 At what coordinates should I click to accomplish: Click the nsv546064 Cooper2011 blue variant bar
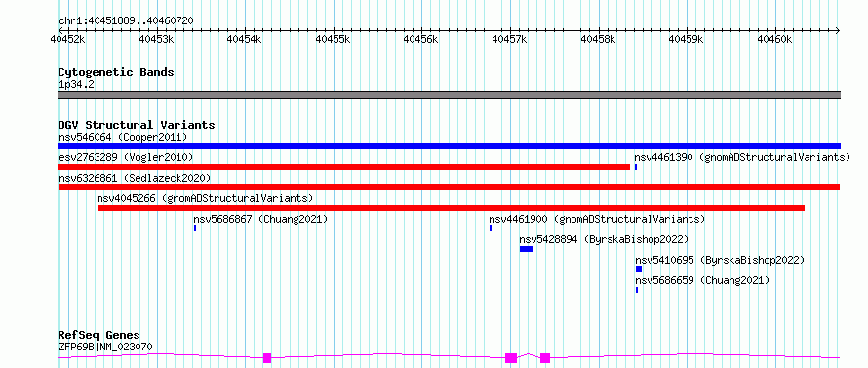click(449, 146)
